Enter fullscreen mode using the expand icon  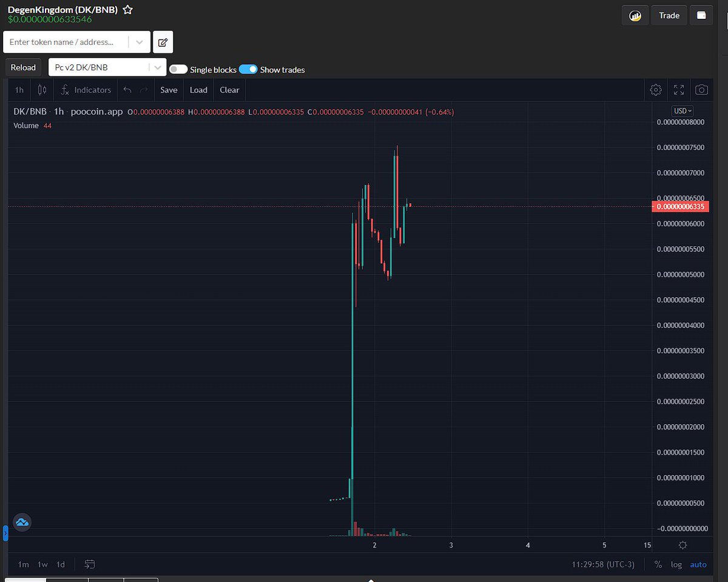678,89
